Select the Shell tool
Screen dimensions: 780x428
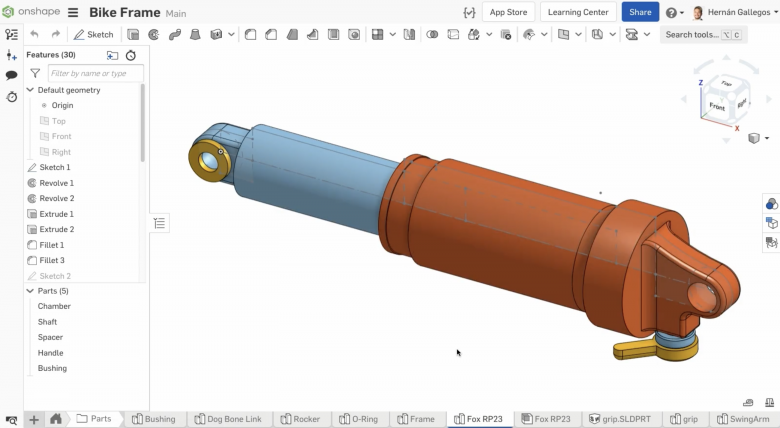[x=333, y=34]
